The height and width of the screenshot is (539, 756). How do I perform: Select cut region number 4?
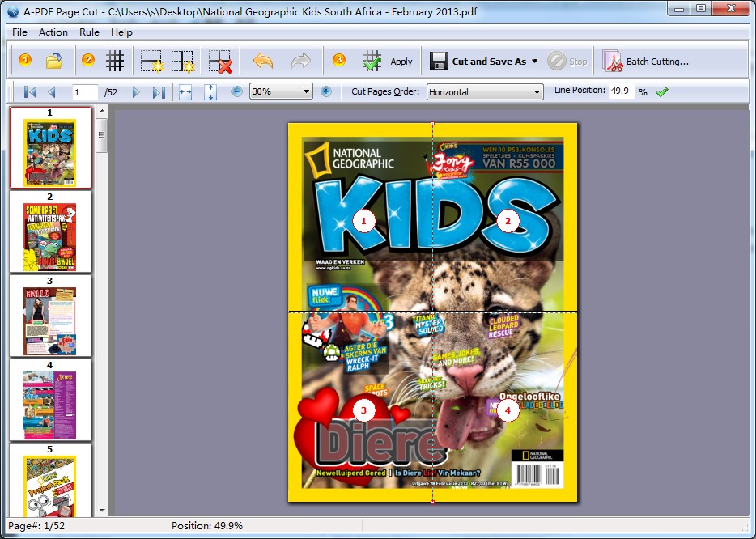point(508,410)
